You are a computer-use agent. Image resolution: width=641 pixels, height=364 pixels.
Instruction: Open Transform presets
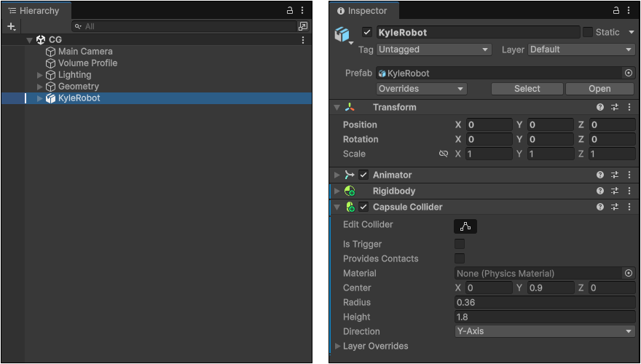(x=615, y=108)
